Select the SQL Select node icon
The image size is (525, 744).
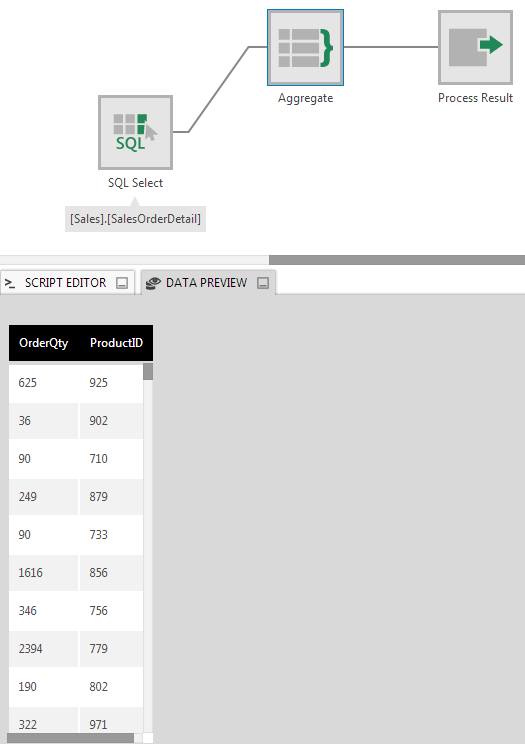click(x=135, y=132)
